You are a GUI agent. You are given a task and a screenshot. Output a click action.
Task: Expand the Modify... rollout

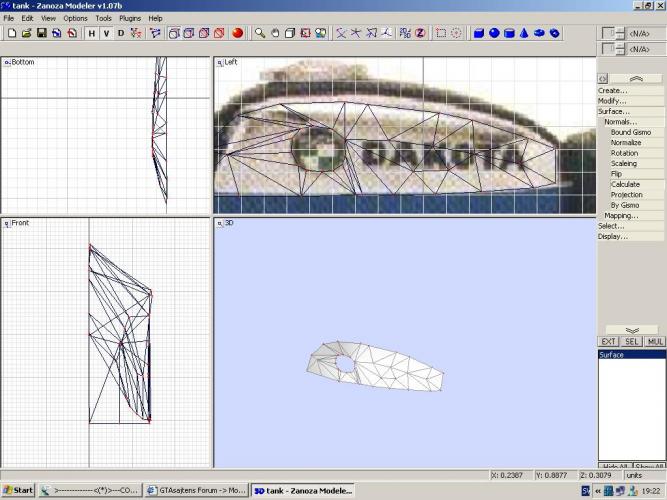[x=612, y=101]
